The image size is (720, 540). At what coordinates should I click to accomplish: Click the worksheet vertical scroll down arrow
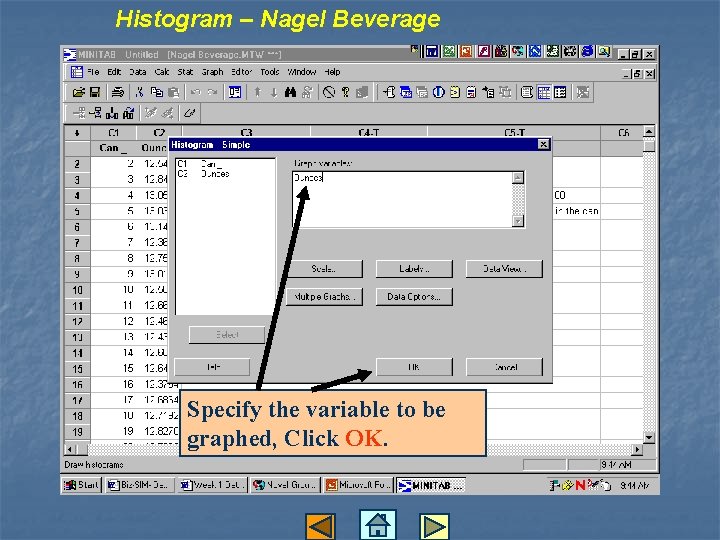pyautogui.click(x=649, y=438)
